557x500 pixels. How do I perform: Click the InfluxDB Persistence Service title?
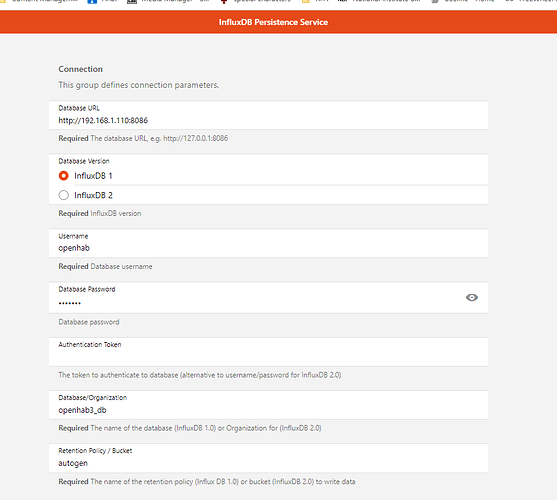pyautogui.click(x=273, y=22)
